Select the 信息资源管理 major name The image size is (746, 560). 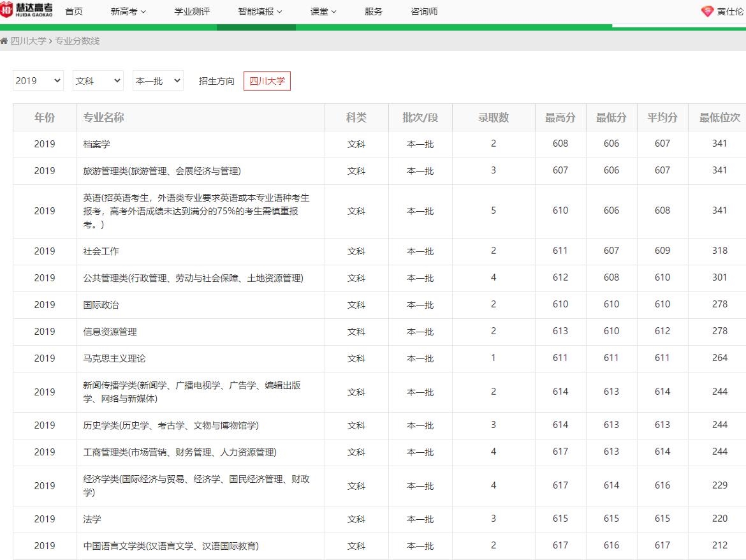pos(110,332)
